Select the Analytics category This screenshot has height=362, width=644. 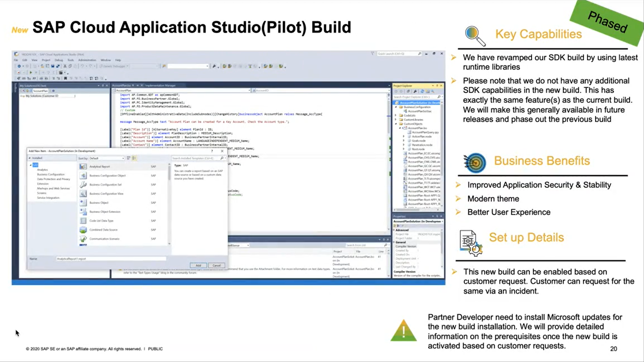coord(43,170)
